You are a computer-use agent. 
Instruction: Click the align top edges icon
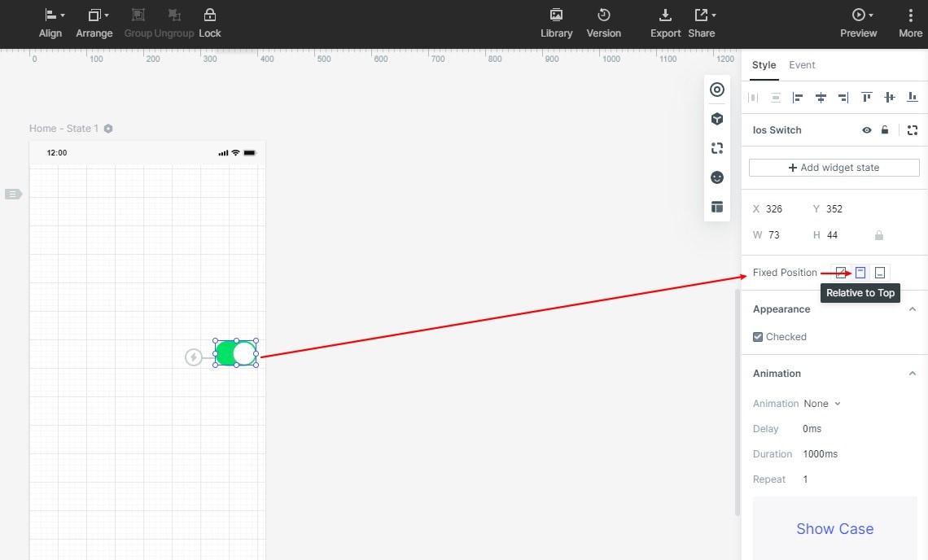[x=866, y=97]
